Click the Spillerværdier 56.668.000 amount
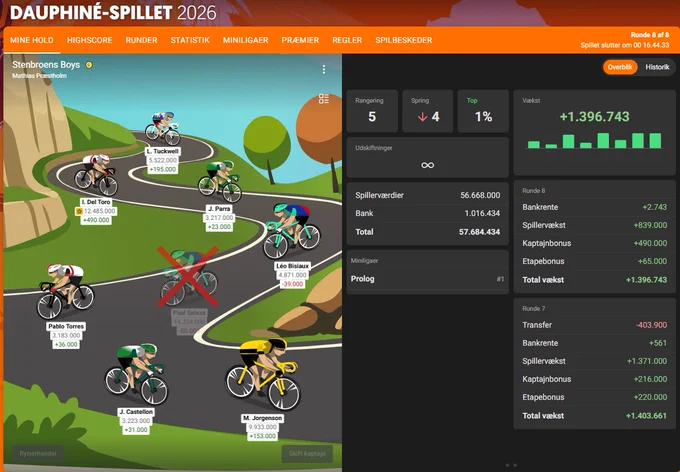This screenshot has width=680, height=472. pyautogui.click(x=480, y=195)
